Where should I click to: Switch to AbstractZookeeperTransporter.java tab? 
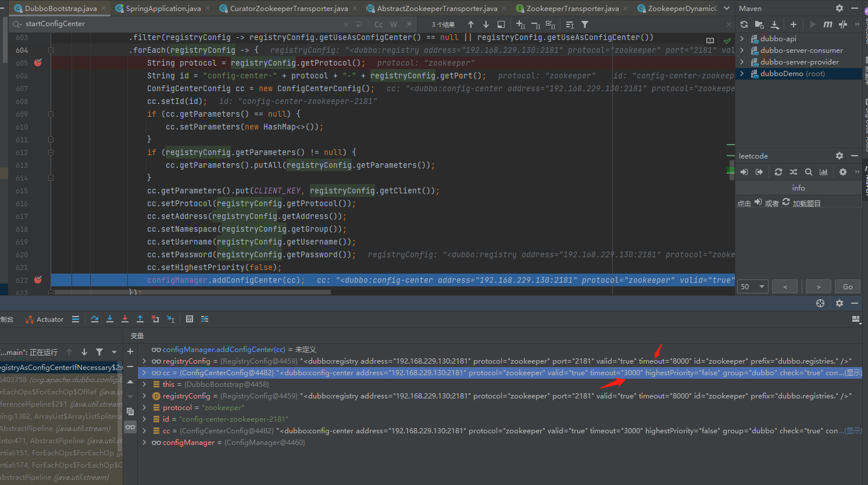coord(437,8)
